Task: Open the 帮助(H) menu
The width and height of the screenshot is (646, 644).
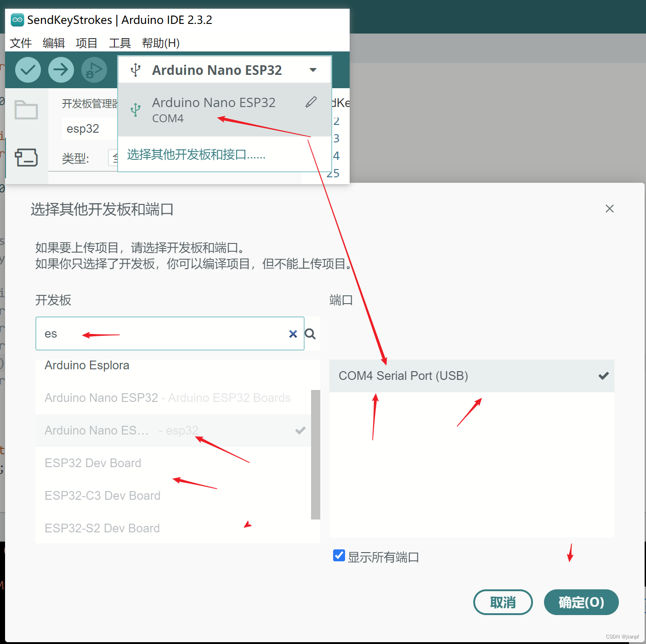Action: click(x=161, y=43)
